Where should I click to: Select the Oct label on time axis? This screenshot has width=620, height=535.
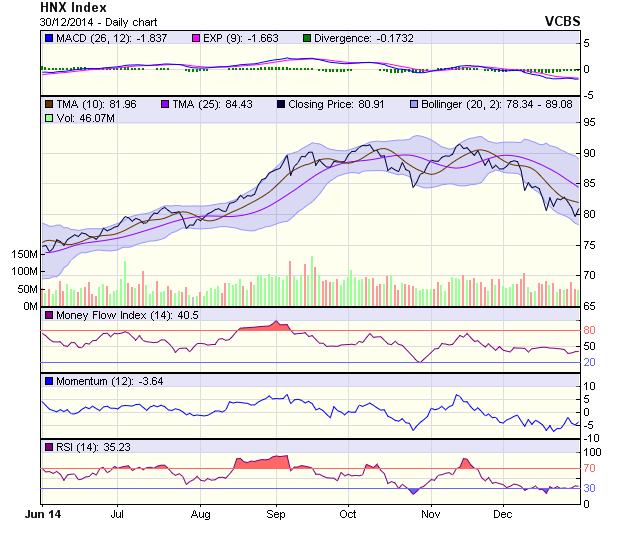pyautogui.click(x=347, y=514)
